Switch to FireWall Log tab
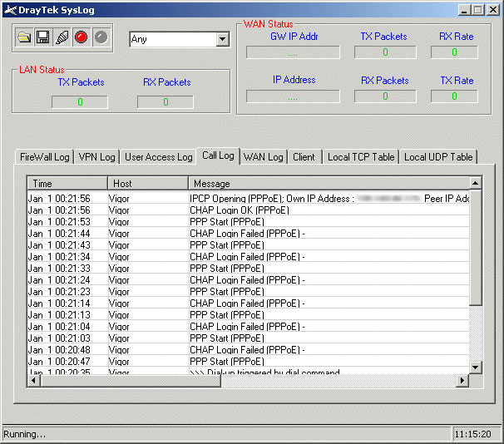504x444 pixels. [x=44, y=157]
